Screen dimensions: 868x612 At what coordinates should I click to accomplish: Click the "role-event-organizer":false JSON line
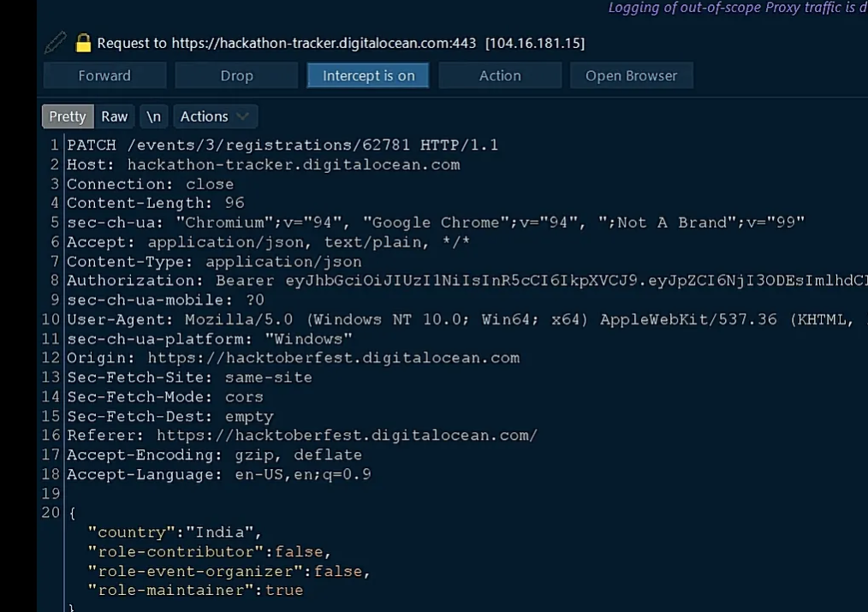click(229, 571)
